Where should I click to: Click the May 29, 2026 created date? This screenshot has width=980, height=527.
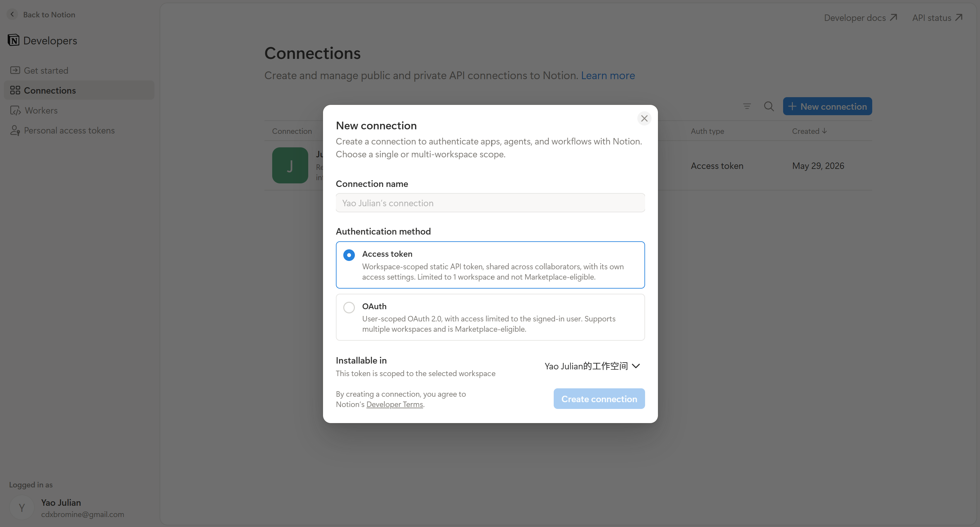(x=818, y=166)
